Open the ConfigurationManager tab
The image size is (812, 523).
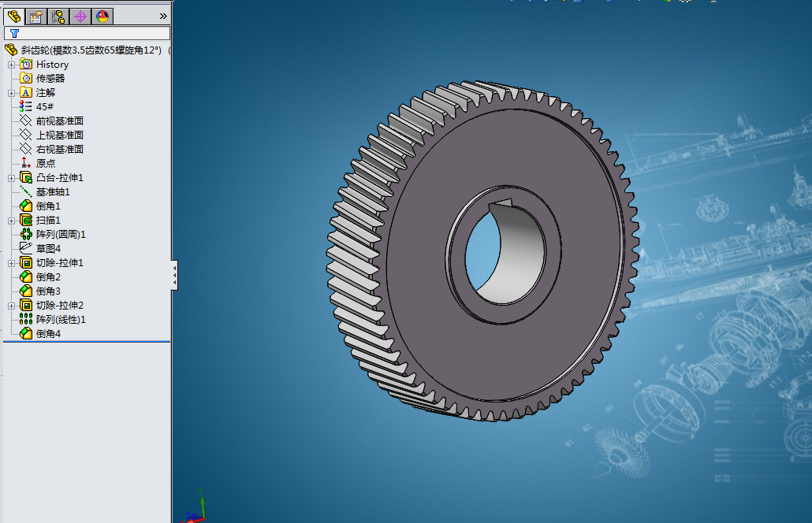click(x=58, y=17)
